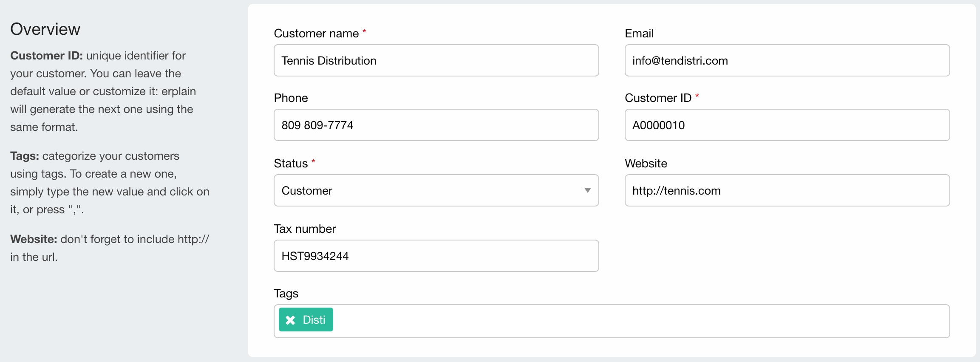Click the Email input with info@tendistri.com

pyautogui.click(x=787, y=60)
